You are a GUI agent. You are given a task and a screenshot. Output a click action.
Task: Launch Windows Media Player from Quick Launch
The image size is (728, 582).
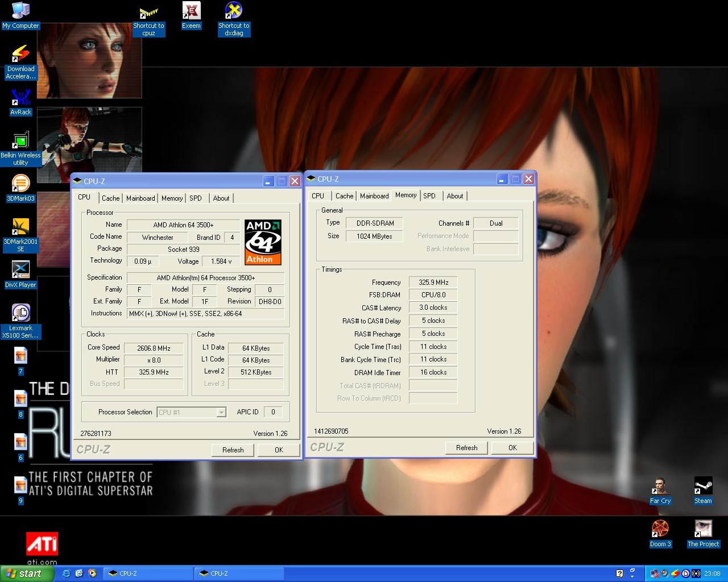tap(92, 573)
